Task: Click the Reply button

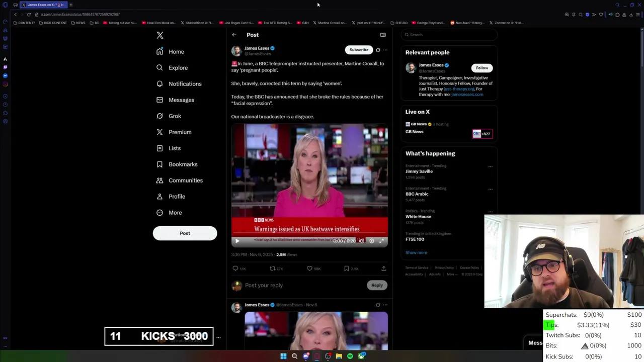Action: (x=377, y=286)
